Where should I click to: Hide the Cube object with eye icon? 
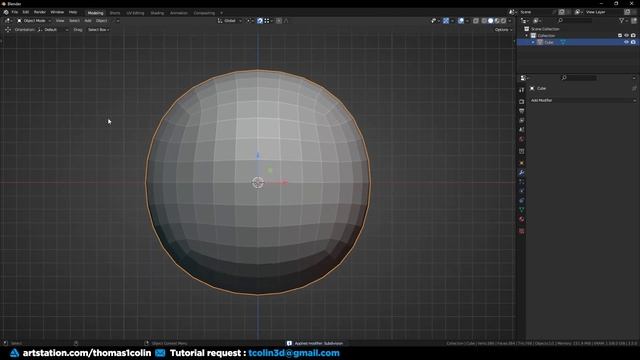(x=627, y=42)
